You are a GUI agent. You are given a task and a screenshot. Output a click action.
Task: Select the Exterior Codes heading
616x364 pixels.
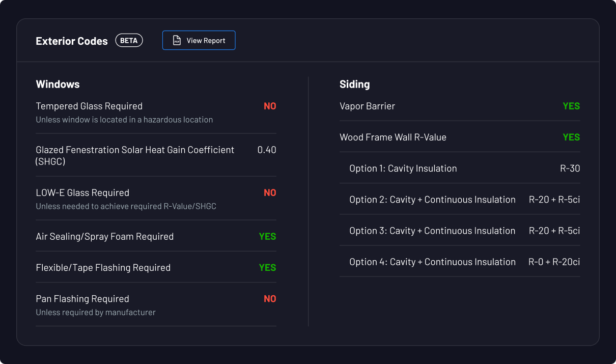72,41
